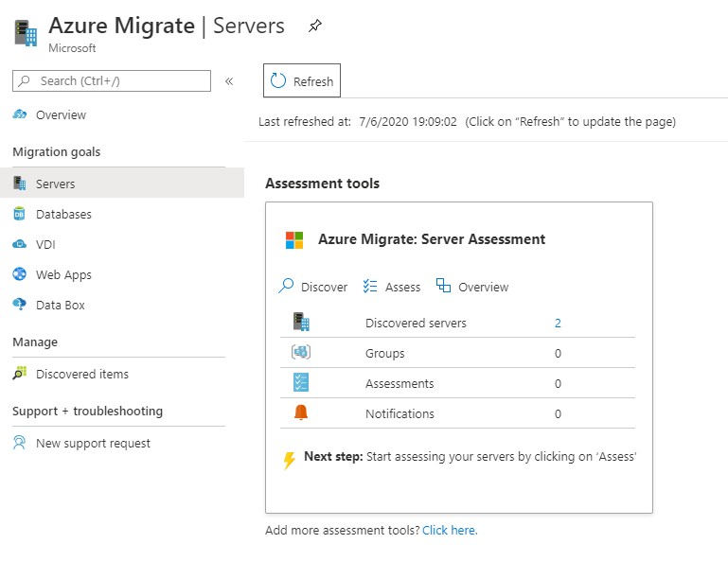Click the Overview cloud icon in sidebar
Image resolution: width=728 pixels, height=561 pixels.
20,114
